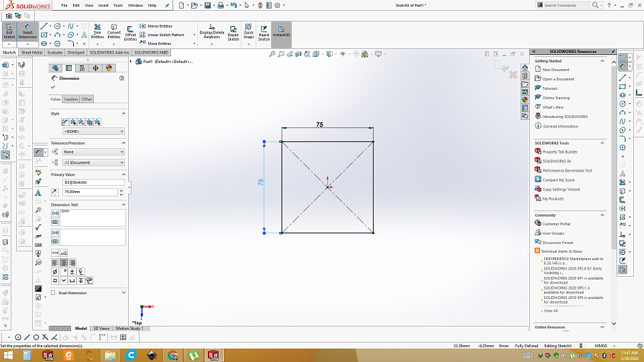
Task: Click the D2@Sketch5 name field
Action: [93, 182]
